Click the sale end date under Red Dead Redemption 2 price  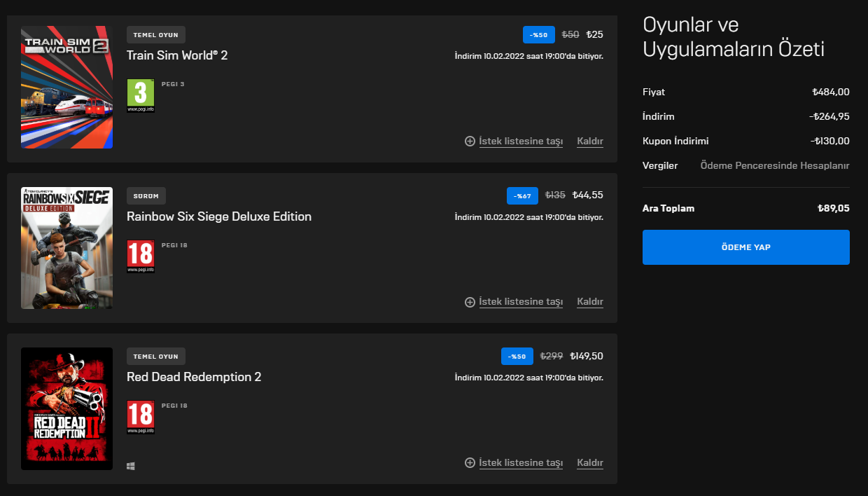(x=528, y=378)
